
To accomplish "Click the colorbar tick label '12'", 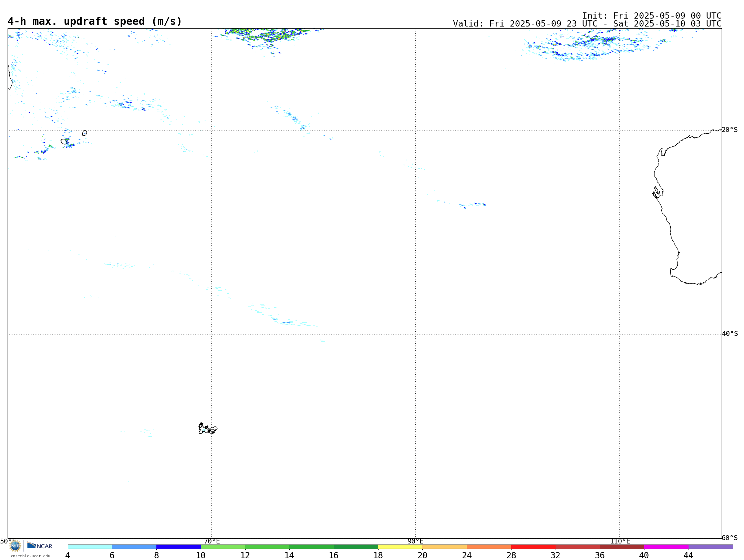I will (x=245, y=555).
